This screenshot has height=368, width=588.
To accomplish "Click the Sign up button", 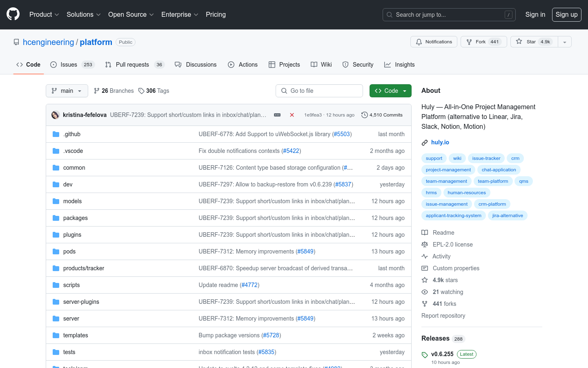I will [567, 14].
